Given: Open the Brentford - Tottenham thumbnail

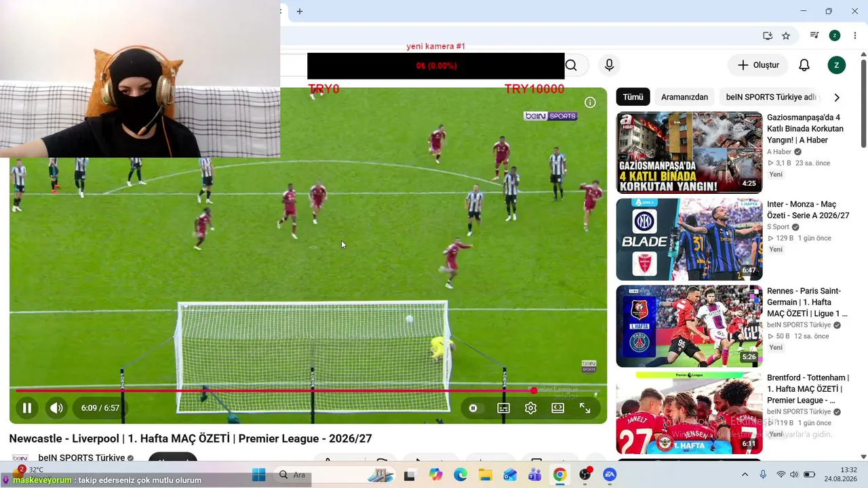Looking at the screenshot, I should click(x=689, y=413).
